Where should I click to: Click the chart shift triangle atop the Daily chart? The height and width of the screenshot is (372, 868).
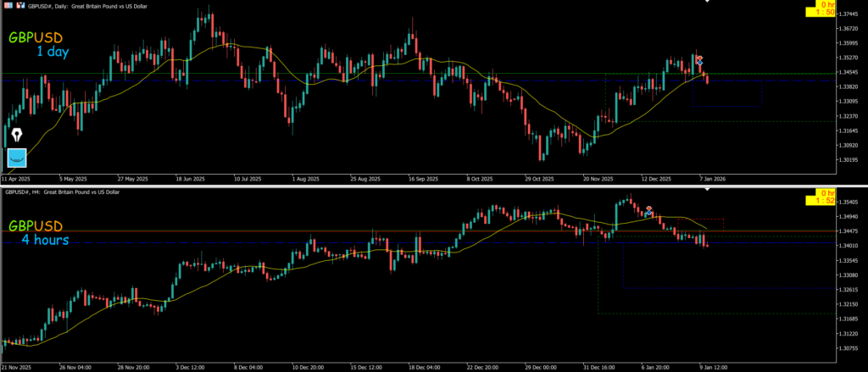click(708, 3)
